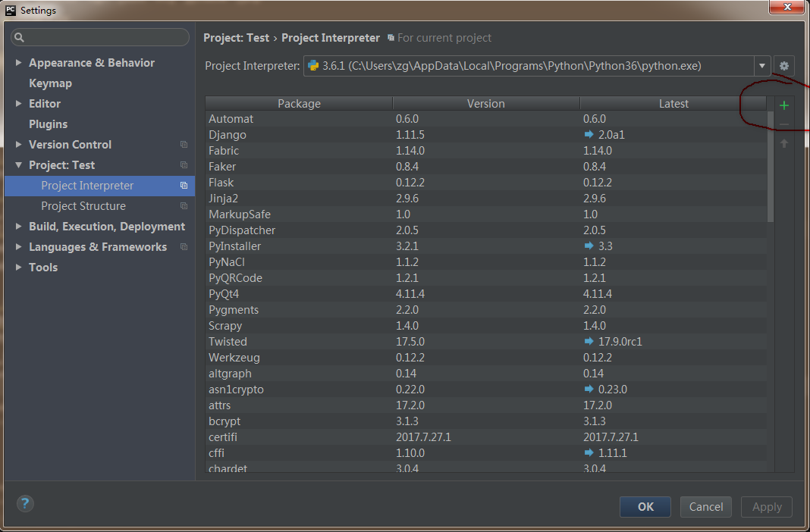Viewport: 810px width, 532px height.
Task: Sort by the Version column header
Action: (x=486, y=104)
